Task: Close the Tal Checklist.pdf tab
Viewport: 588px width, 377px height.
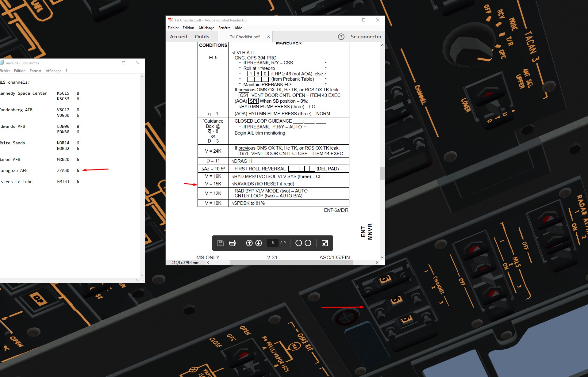Action: [x=268, y=37]
